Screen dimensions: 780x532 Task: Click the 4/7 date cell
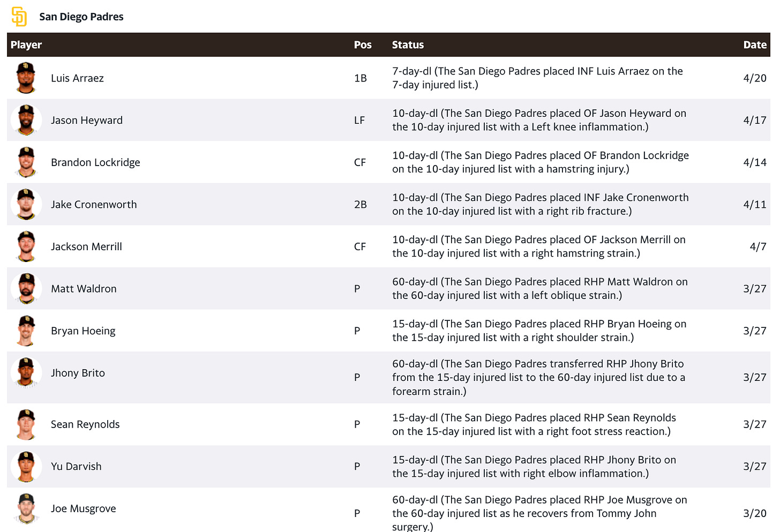(758, 247)
